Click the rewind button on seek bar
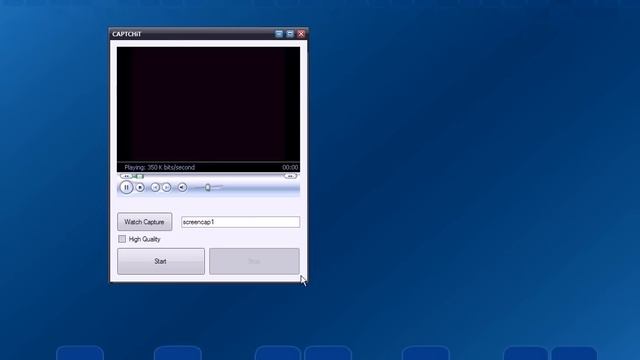This screenshot has height=360, width=640. click(127, 176)
